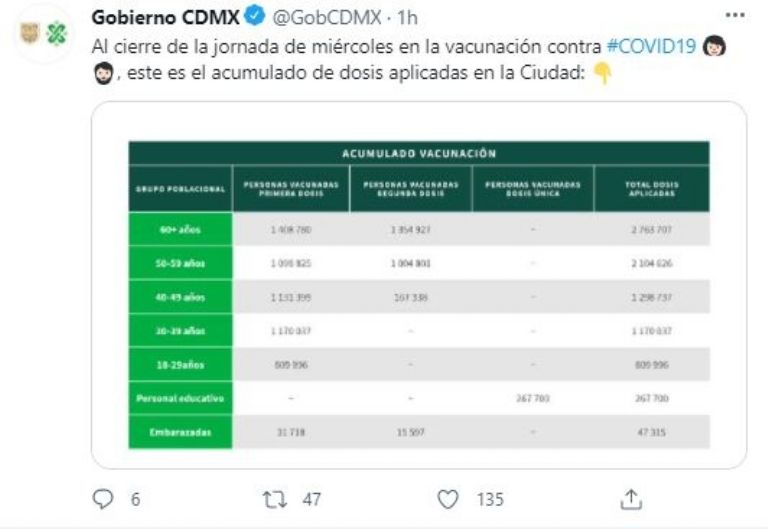The width and height of the screenshot is (768, 529).
Task: Click the Total Dosis Aplicadas column header
Action: click(x=652, y=189)
